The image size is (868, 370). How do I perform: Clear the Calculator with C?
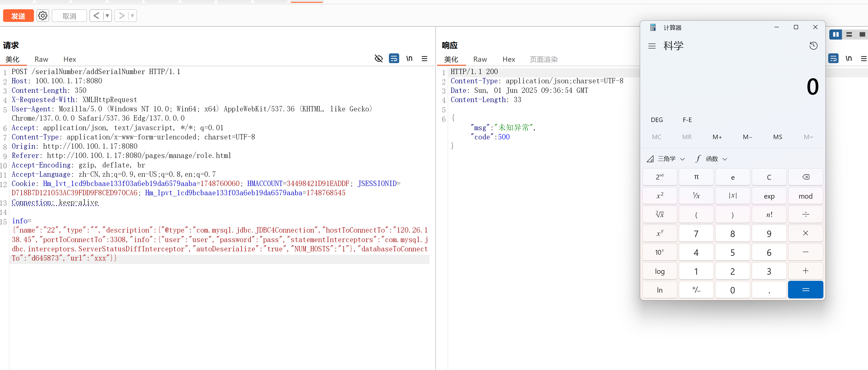coord(769,177)
